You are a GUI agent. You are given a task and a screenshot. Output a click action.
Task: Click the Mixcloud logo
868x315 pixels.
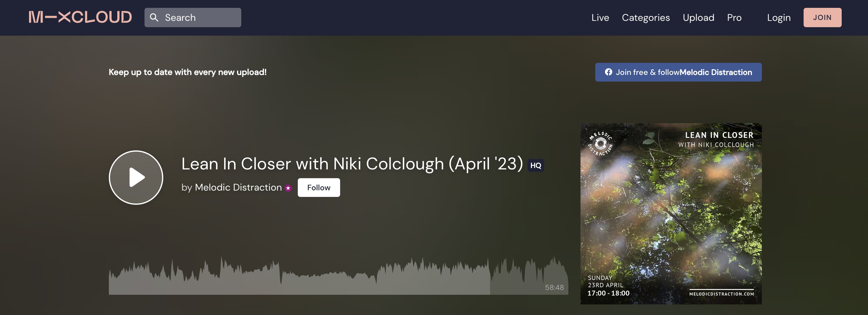80,18
